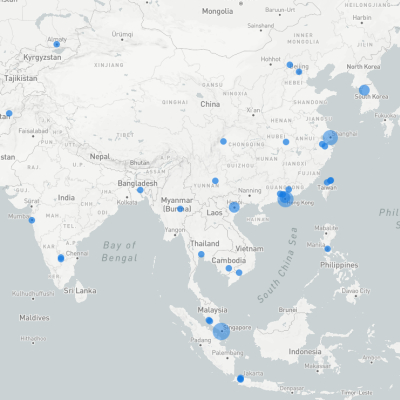Click the 'North Korea' label
This screenshot has width=400, height=400.
pos(363,67)
